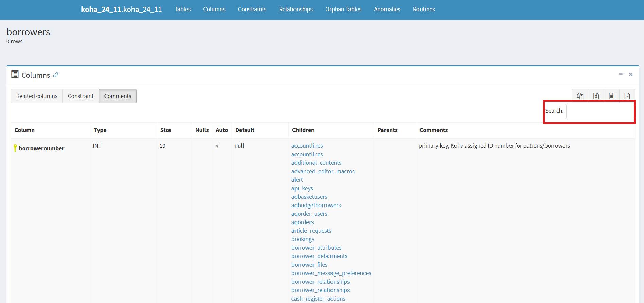644x303 pixels.
Task: Go to the aqbasketusers table
Action: tap(309, 197)
